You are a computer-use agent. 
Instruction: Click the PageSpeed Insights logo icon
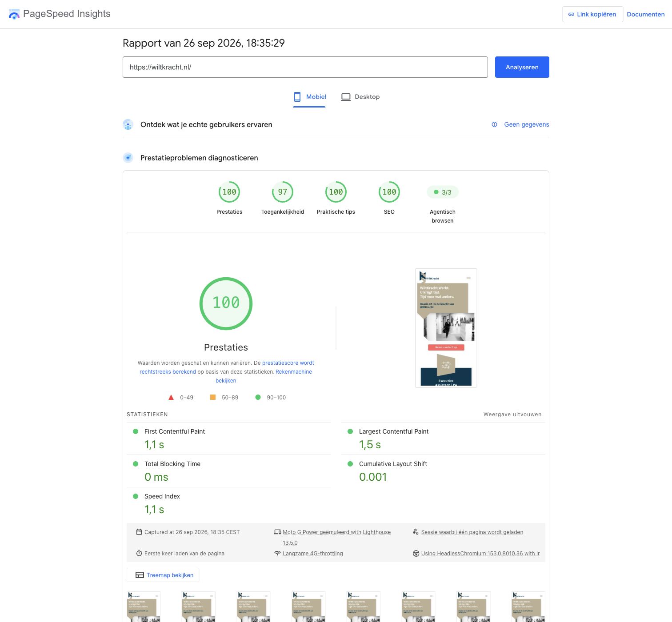coord(14,14)
